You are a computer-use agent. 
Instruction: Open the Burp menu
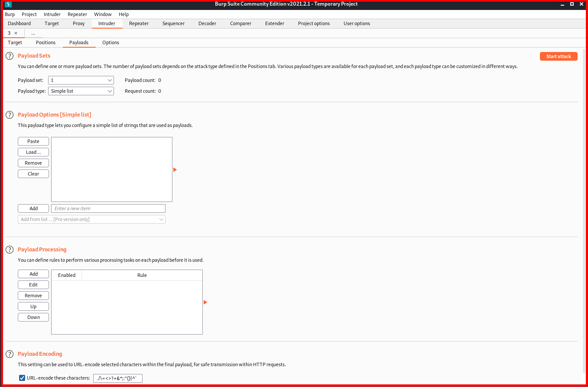tap(10, 14)
